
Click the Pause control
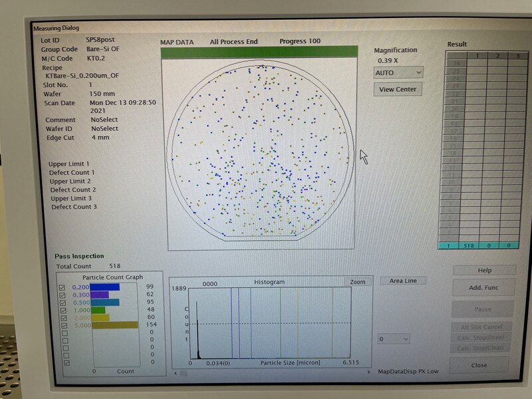[x=484, y=309]
